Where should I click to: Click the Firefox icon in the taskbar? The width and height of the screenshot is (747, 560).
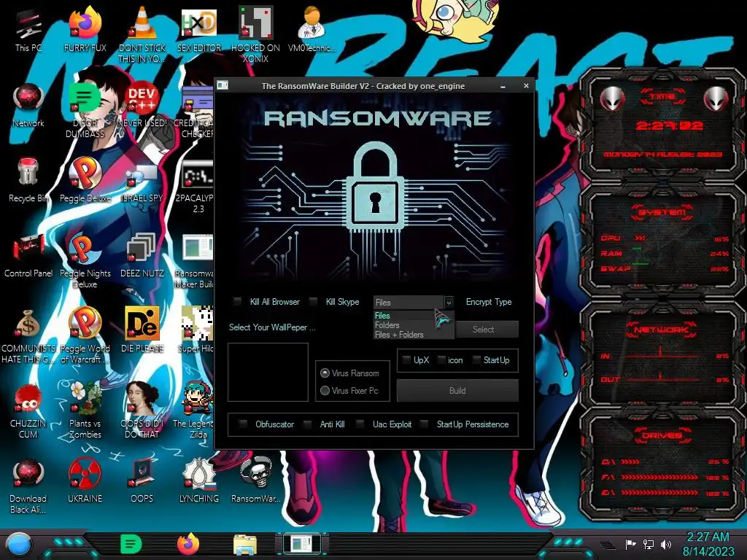coord(188,544)
